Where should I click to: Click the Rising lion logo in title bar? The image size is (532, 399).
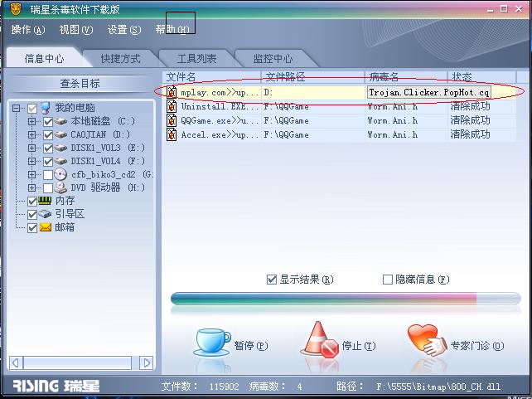coord(16,9)
